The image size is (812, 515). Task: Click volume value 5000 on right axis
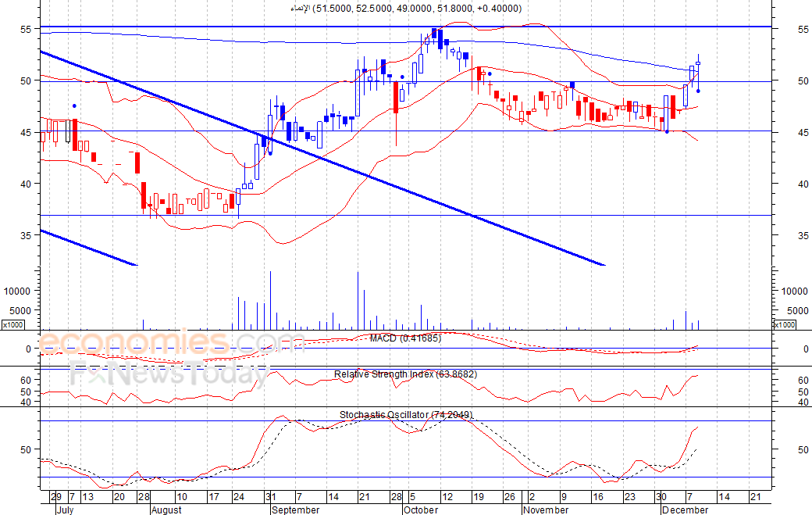point(797,311)
